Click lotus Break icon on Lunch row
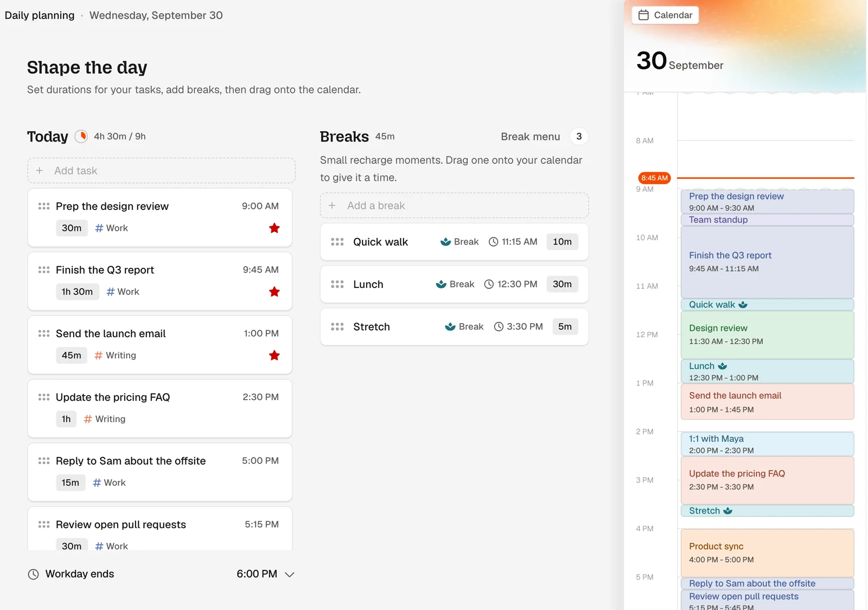The height and width of the screenshot is (610, 868). [441, 284]
